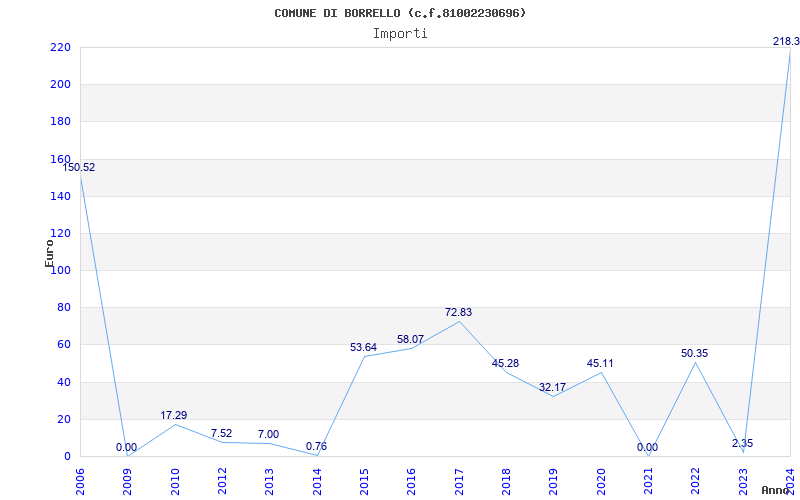
Task: Click the Anno x-axis title
Action: pyautogui.click(x=776, y=490)
